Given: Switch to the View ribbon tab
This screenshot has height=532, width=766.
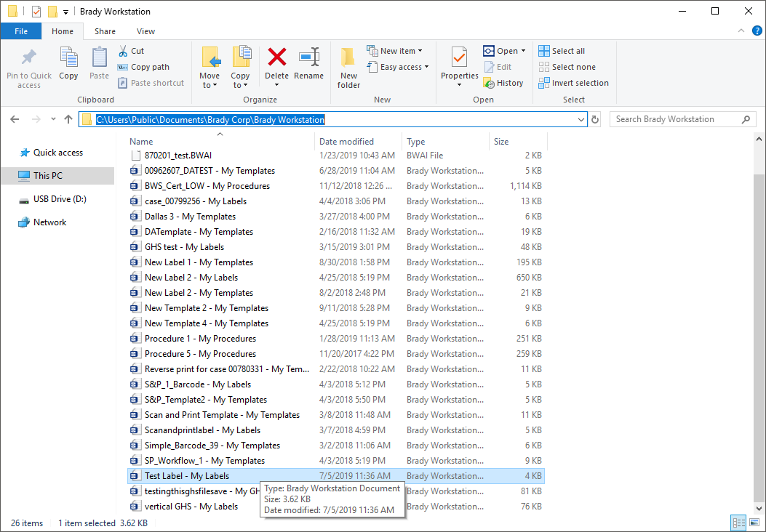Looking at the screenshot, I should click(x=145, y=31).
